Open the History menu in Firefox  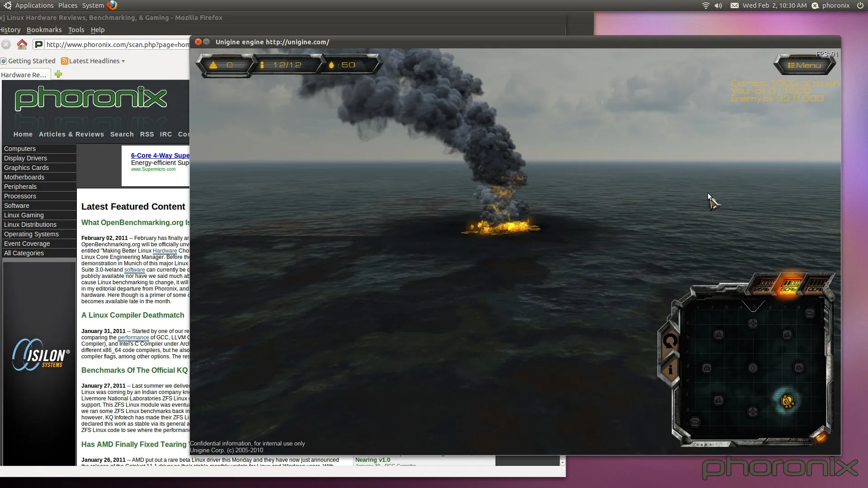[x=10, y=30]
